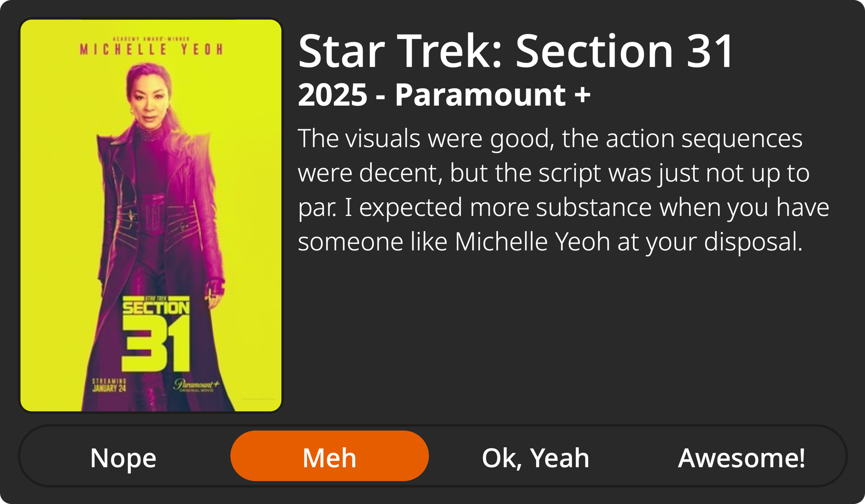Click the yellow SECTION wordmark on poster
The width and height of the screenshot is (865, 504).
(x=156, y=308)
